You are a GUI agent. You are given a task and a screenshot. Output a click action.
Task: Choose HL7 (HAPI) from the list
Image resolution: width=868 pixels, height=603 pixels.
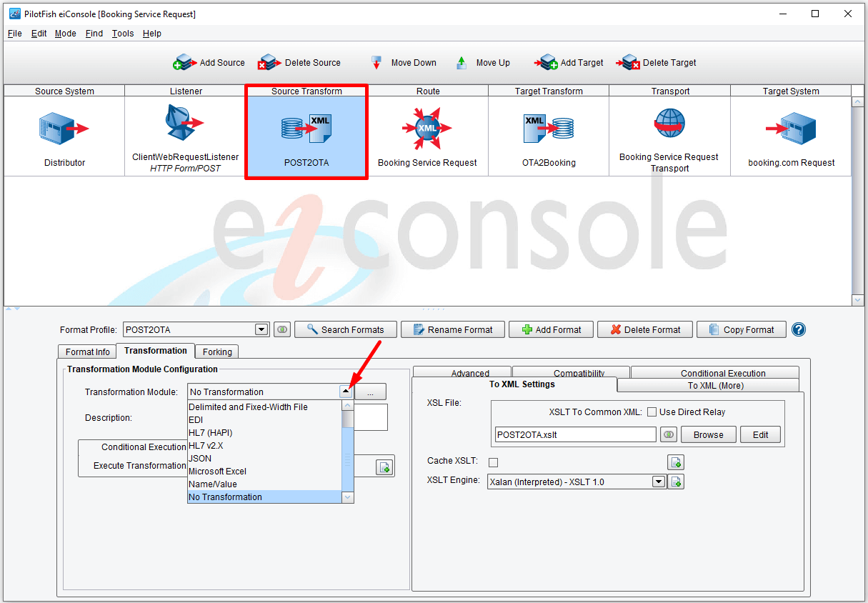pos(265,433)
